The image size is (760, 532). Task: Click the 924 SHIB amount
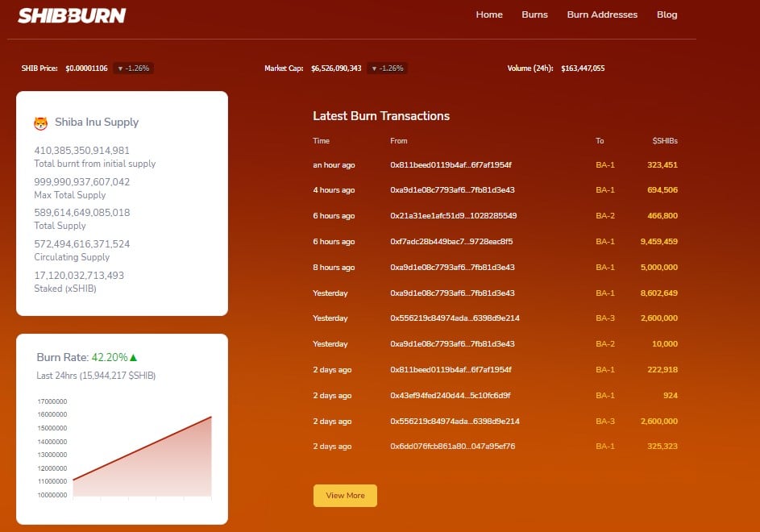(671, 395)
